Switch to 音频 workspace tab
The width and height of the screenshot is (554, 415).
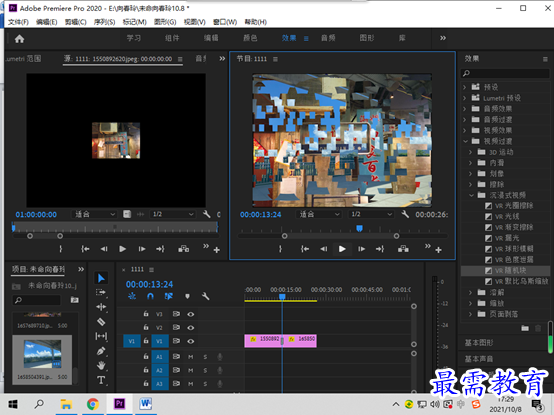(328, 38)
